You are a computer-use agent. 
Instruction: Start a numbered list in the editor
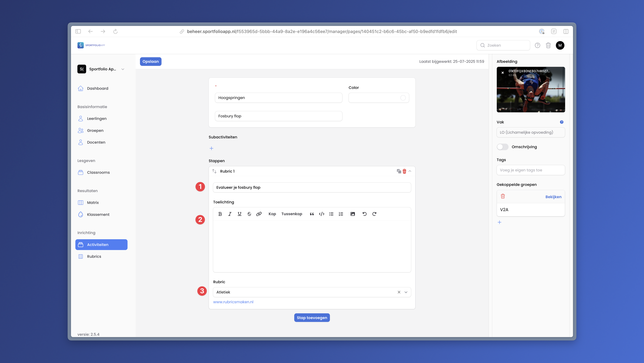click(x=341, y=214)
